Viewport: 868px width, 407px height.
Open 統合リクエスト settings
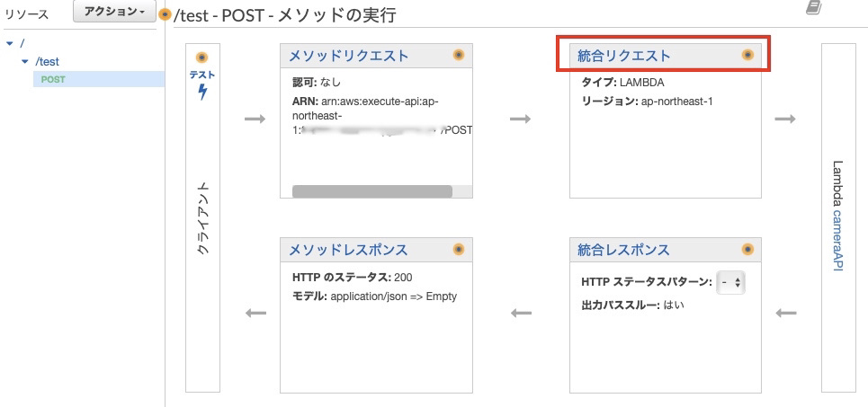click(x=624, y=56)
